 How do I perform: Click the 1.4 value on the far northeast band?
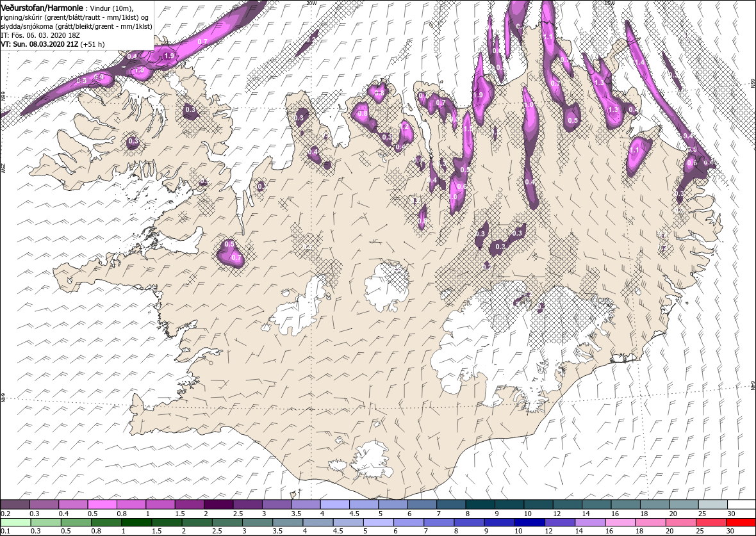point(639,63)
